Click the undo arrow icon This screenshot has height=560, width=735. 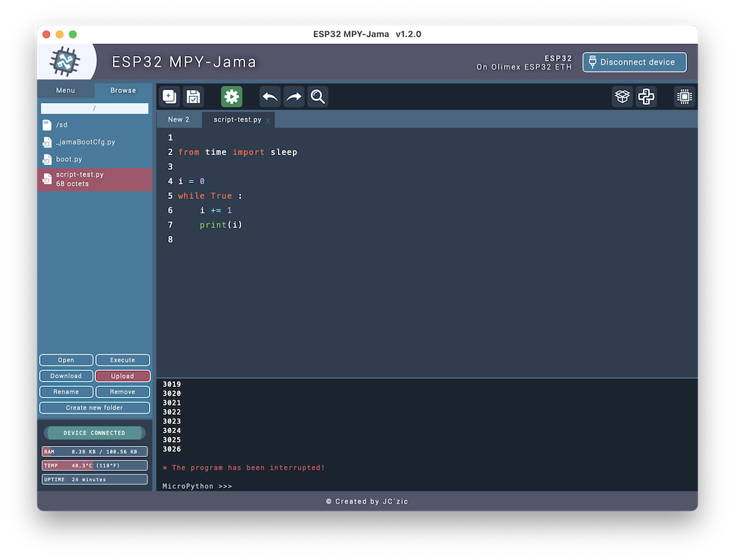(270, 97)
